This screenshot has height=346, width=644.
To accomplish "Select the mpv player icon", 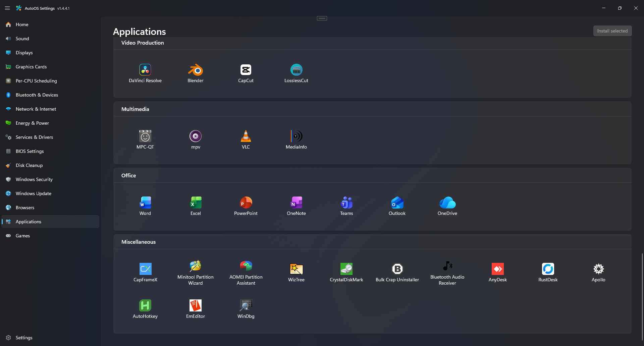I will click(196, 136).
